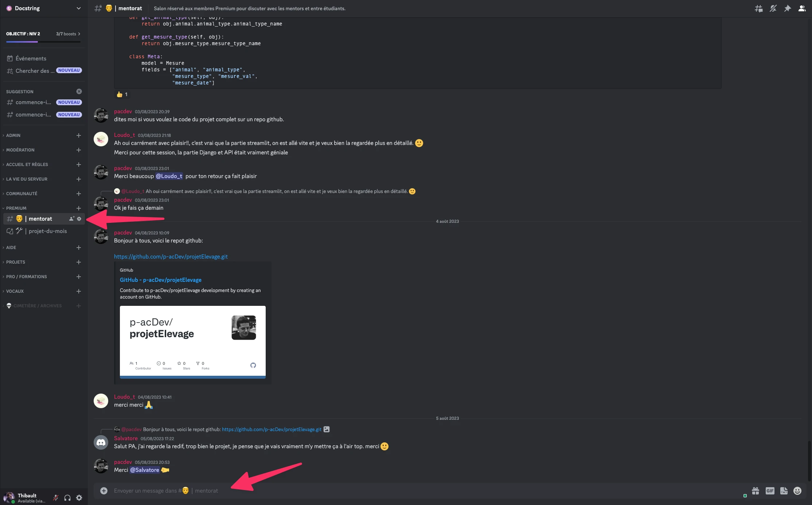The width and height of the screenshot is (812, 505).
Task: Collapse the PREMIUM category
Action: [16, 208]
